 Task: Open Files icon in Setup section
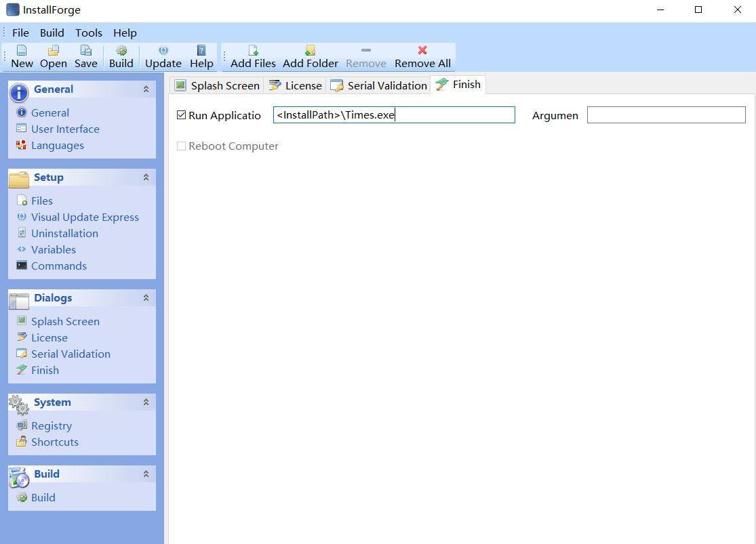tap(22, 201)
